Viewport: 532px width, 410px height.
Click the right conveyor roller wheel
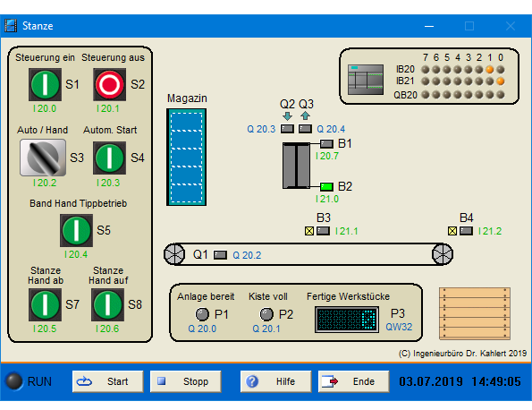(443, 254)
